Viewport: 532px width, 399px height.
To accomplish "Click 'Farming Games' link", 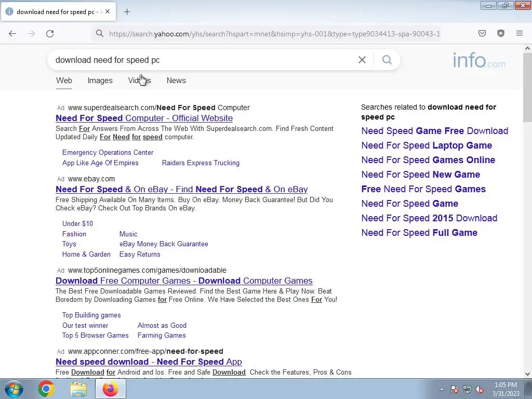I will [162, 335].
